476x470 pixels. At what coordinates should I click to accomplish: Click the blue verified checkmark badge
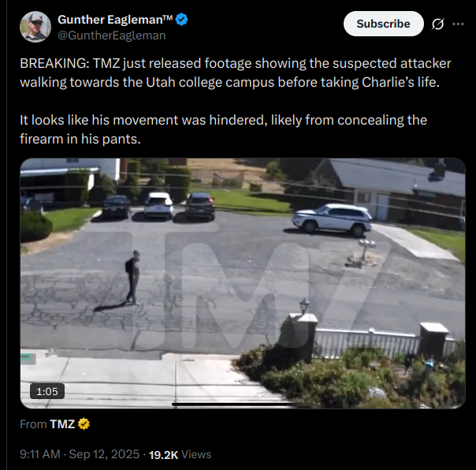pyautogui.click(x=181, y=20)
